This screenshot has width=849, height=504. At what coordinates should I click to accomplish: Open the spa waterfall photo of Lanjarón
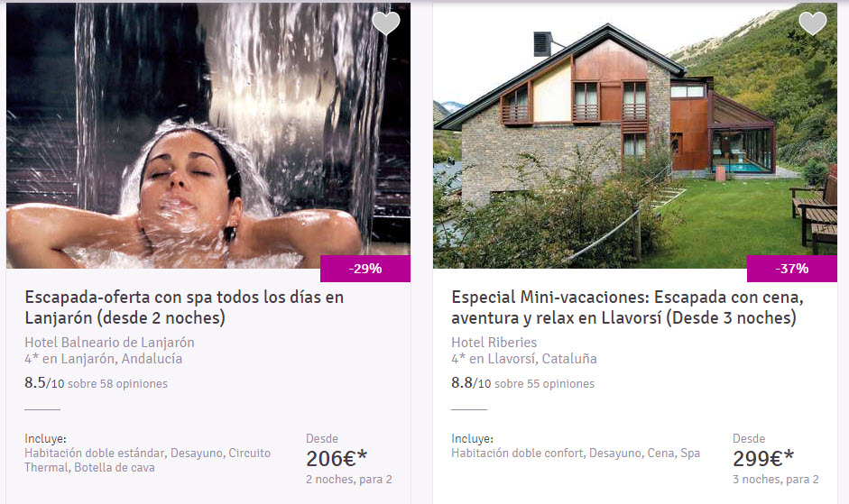point(208,135)
